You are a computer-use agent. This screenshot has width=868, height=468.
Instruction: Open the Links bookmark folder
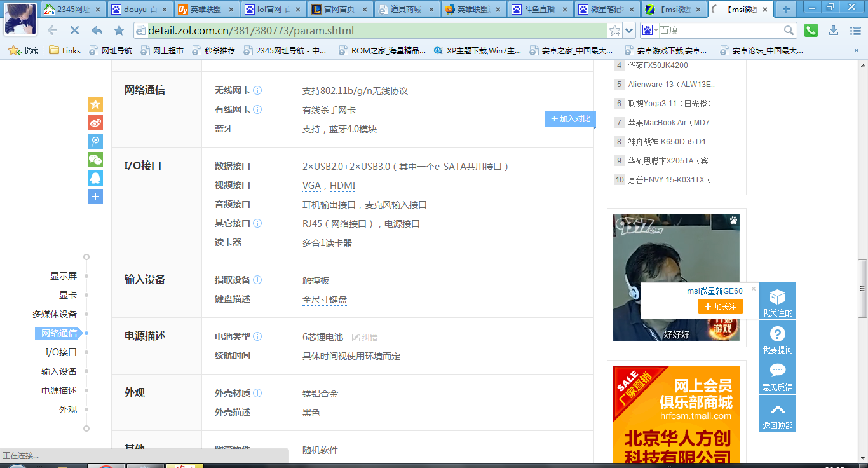click(x=65, y=51)
